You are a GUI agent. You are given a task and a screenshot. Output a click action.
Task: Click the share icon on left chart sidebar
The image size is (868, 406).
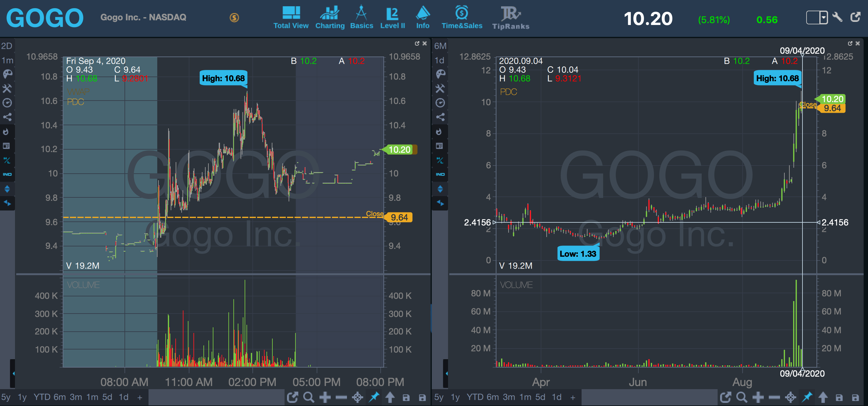pyautogui.click(x=7, y=117)
